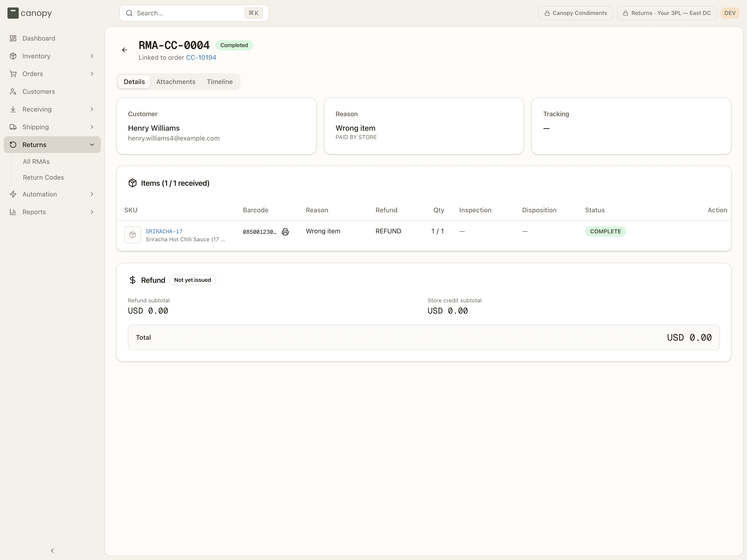Click the ⌘K shortcut hint
The width and height of the screenshot is (747, 560).
pyautogui.click(x=254, y=13)
